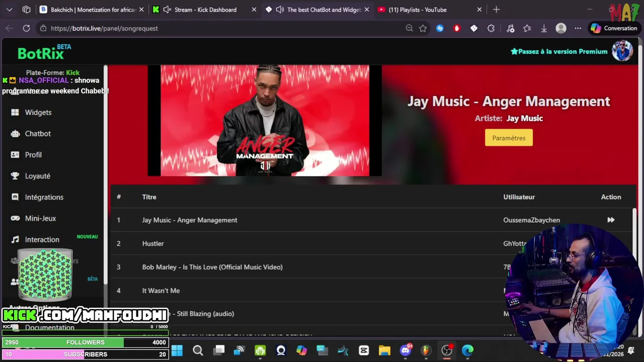Switch to Stream - Kick Dashboard tab
This screenshot has width=644, height=362.
click(x=205, y=10)
